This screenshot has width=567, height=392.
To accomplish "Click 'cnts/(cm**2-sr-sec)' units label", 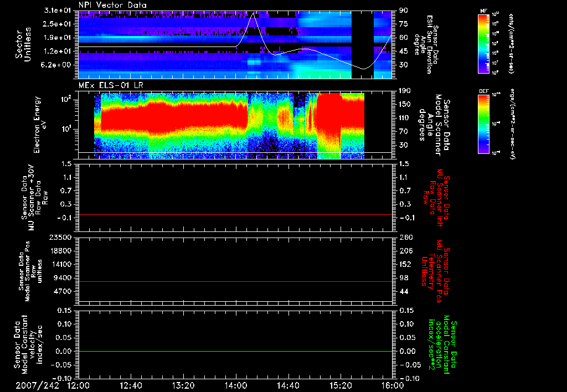I will coord(511,43).
